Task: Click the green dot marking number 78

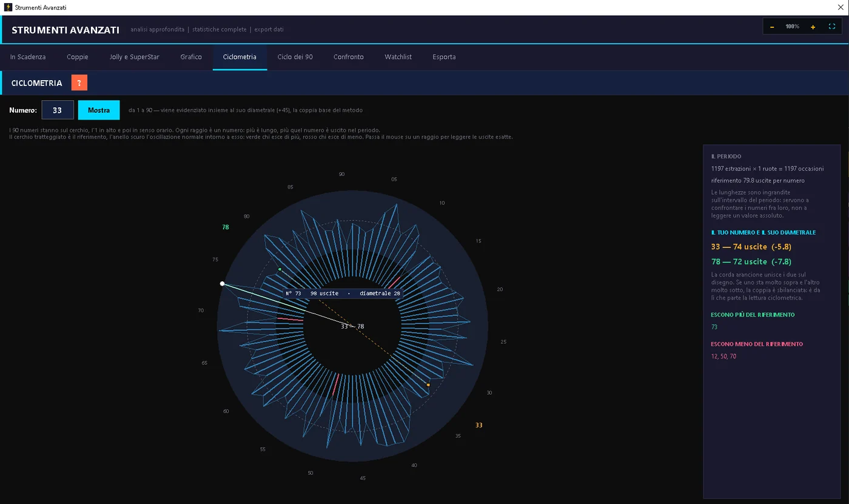Action: pos(280,269)
